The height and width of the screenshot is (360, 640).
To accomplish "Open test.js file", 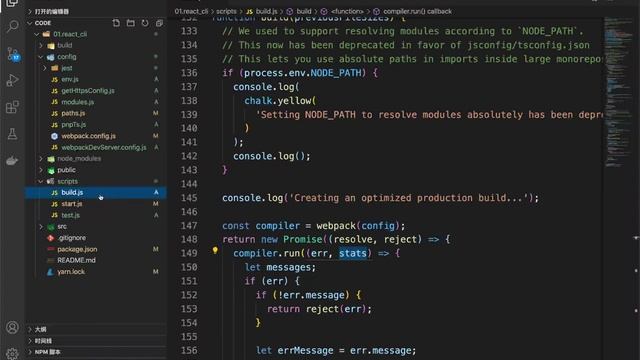I will tap(96, 215).
